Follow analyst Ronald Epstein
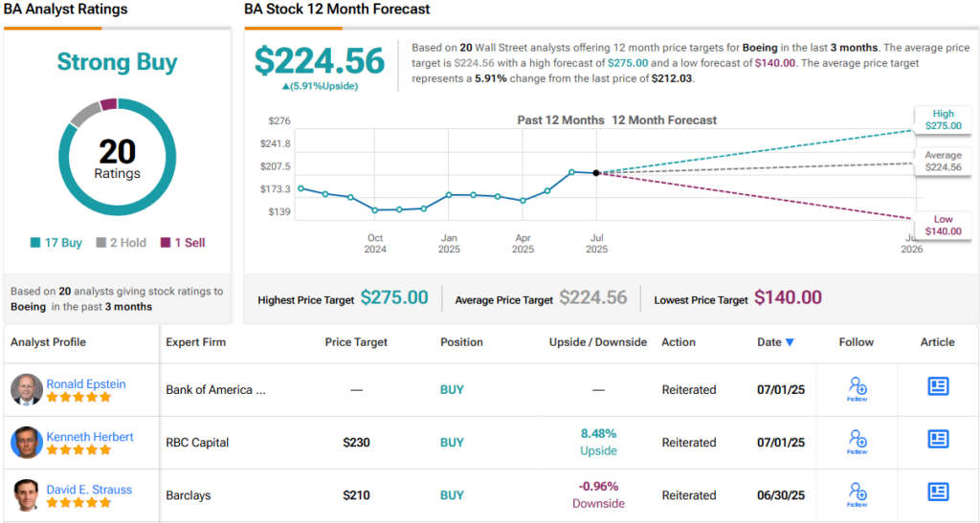Viewport: 980px width, 523px height. tap(857, 389)
